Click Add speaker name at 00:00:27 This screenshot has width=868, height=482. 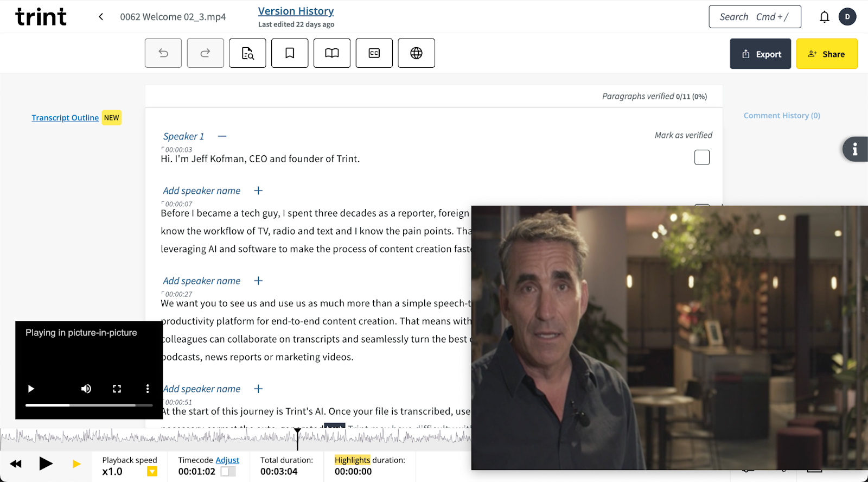click(202, 281)
